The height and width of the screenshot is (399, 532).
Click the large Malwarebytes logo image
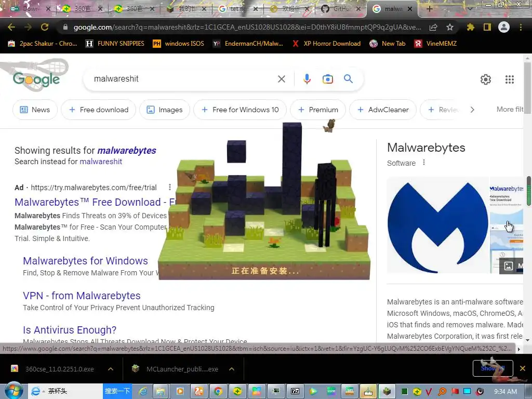tap(437, 225)
